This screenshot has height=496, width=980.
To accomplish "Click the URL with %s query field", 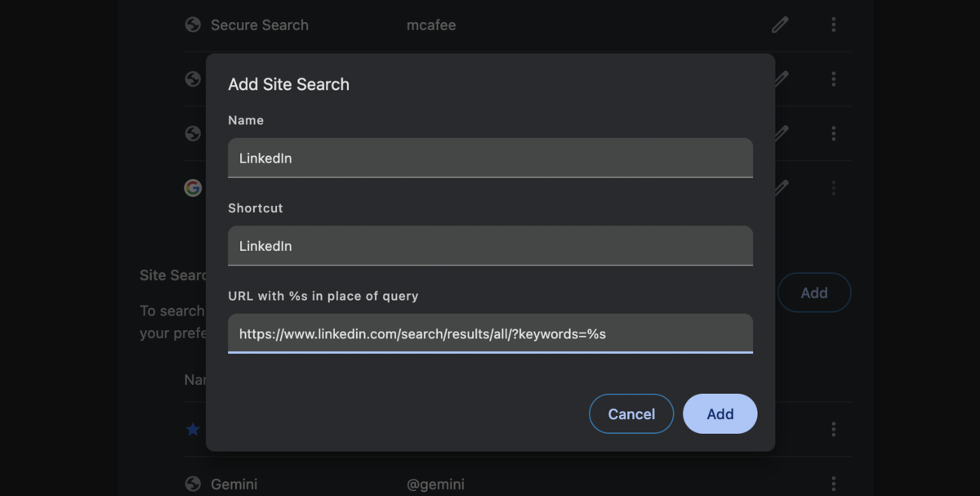I will 490,333.
